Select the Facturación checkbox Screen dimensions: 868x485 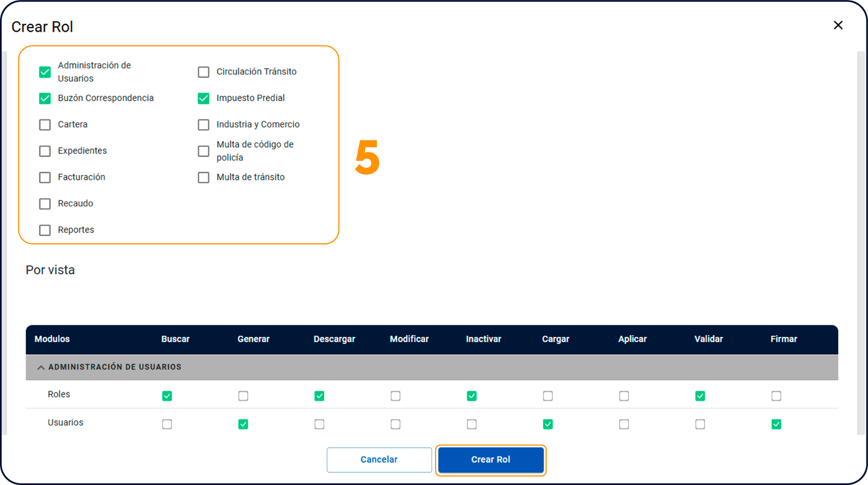pos(45,177)
